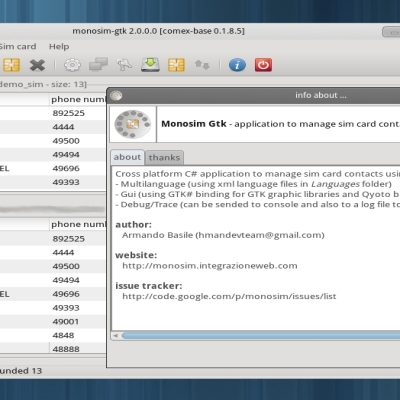The image size is (400, 400).
Task: Select 49393 in the top table
Action: tap(66, 182)
